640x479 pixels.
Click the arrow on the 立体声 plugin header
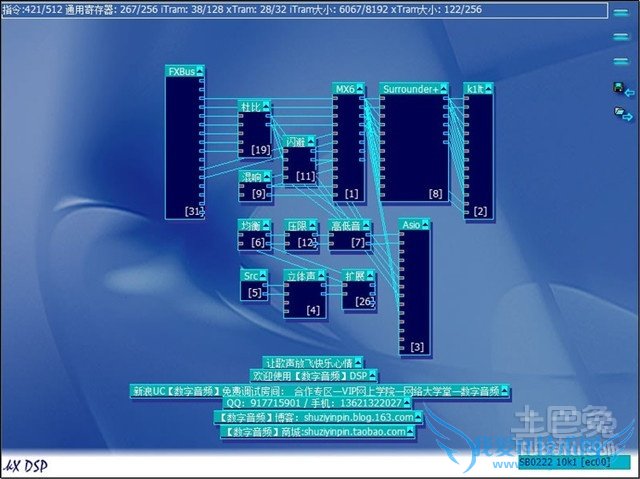pos(322,276)
